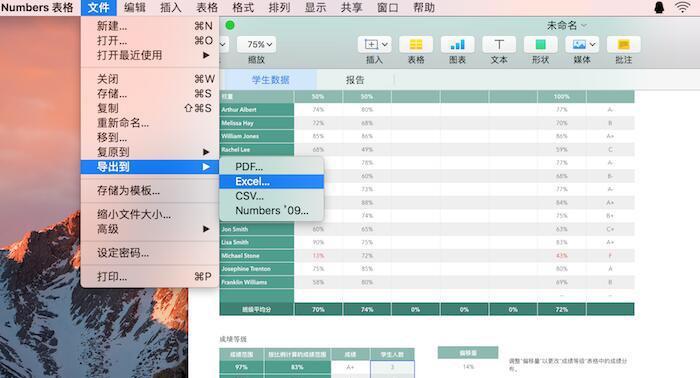
Task: Select 移到… from File menu
Action: pyautogui.click(x=150, y=137)
